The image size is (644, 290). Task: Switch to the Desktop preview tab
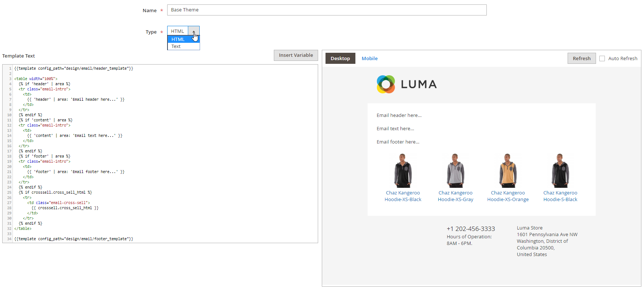tap(340, 59)
